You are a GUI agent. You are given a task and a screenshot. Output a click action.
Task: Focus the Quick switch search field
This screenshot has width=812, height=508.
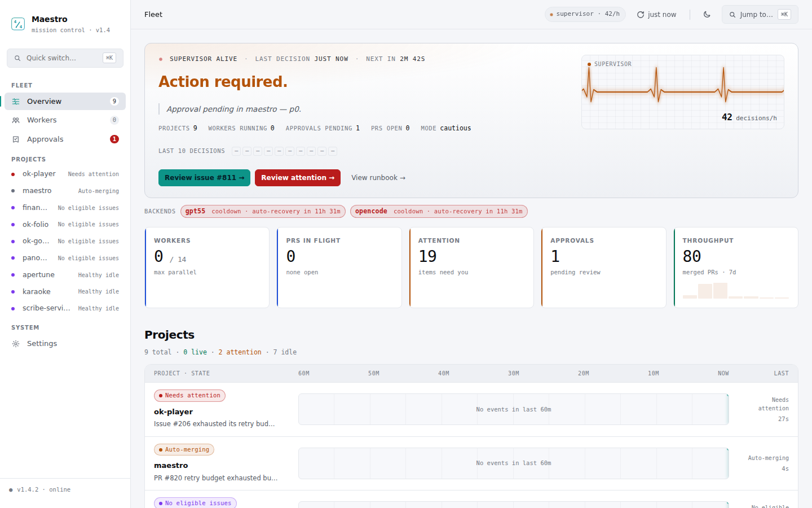point(65,58)
